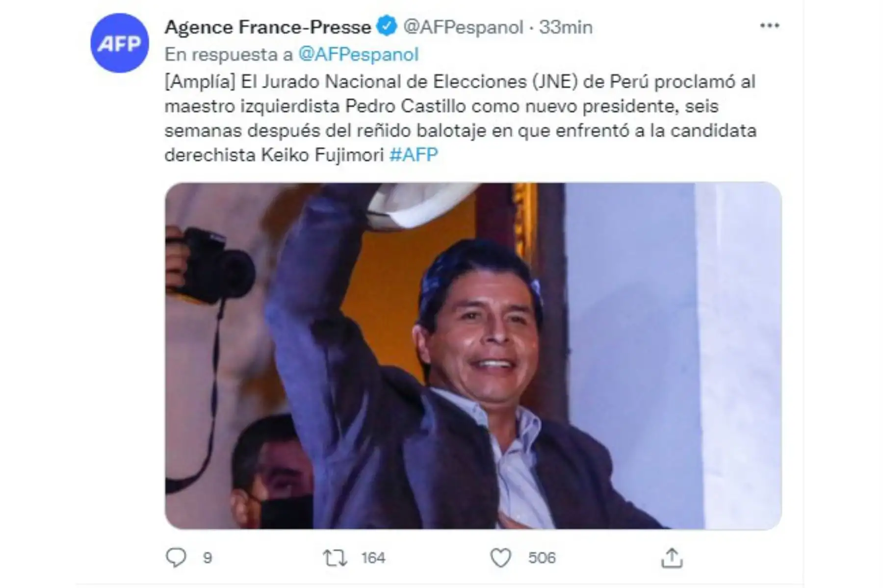Retweet using the arrows icon
Image resolution: width=883 pixels, height=588 pixels.
[335, 558]
